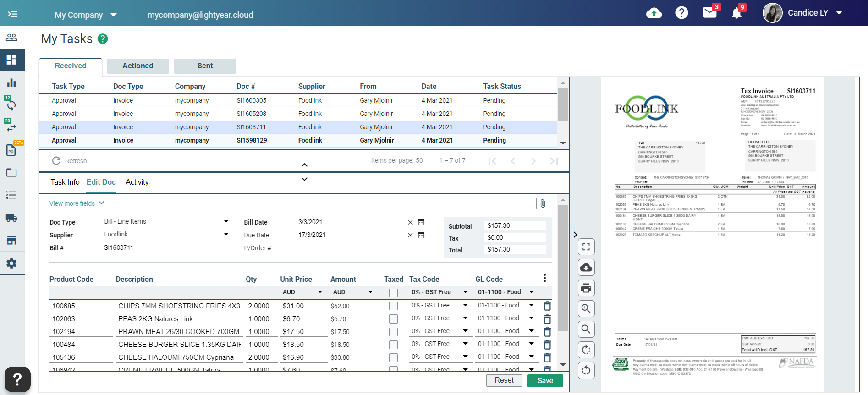Click the cloud upload icon in header
The height and width of the screenshot is (395, 868).
[654, 13]
